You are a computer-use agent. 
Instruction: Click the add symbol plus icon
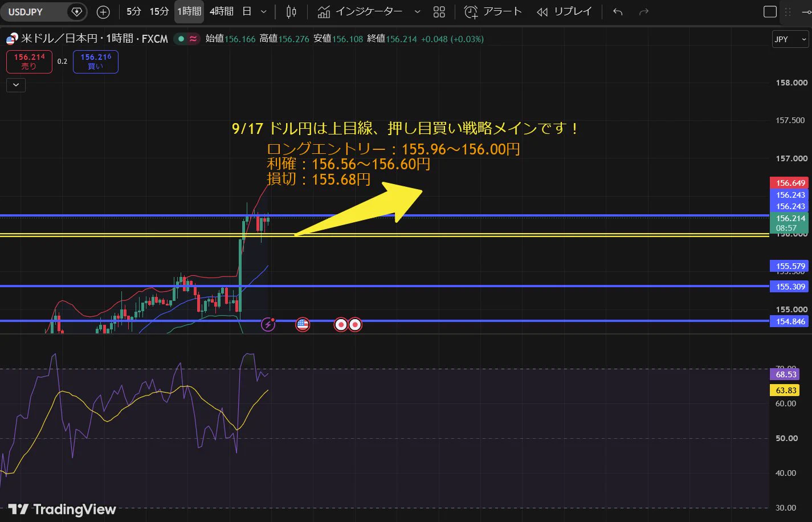(x=103, y=11)
